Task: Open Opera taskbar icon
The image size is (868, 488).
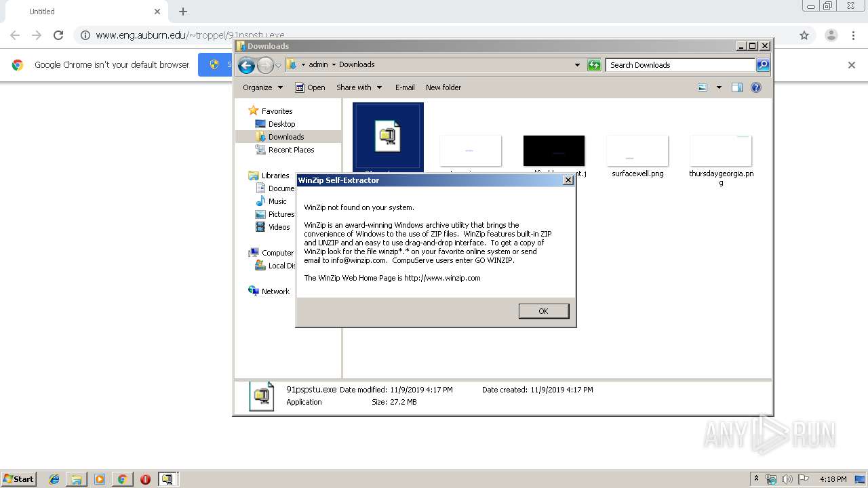Action: pos(145,479)
